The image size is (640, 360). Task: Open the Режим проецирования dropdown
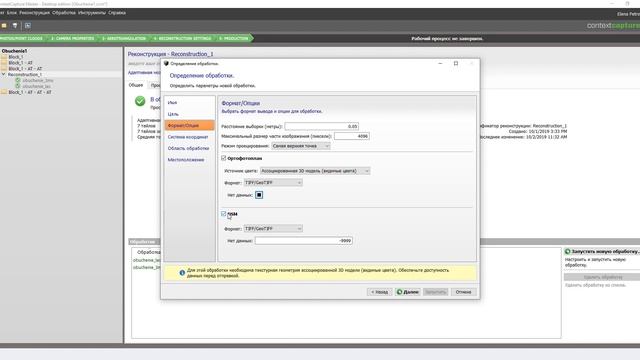click(301, 146)
